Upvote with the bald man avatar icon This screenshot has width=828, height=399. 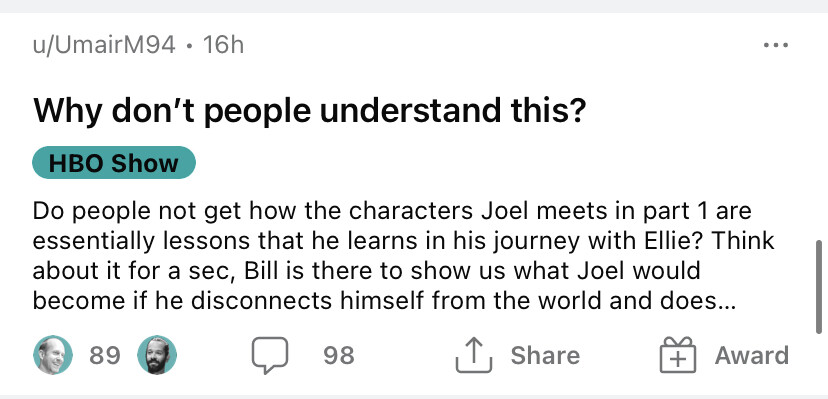click(x=53, y=355)
